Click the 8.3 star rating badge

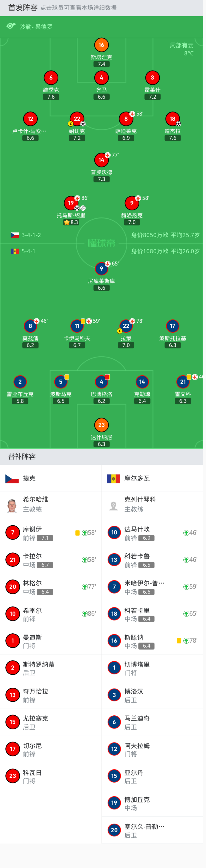(71, 222)
